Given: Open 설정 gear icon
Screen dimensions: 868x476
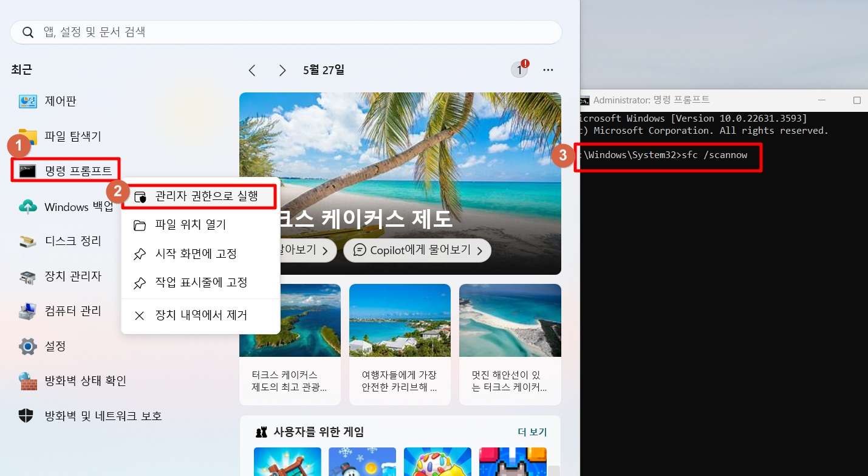Looking at the screenshot, I should pyautogui.click(x=28, y=347).
